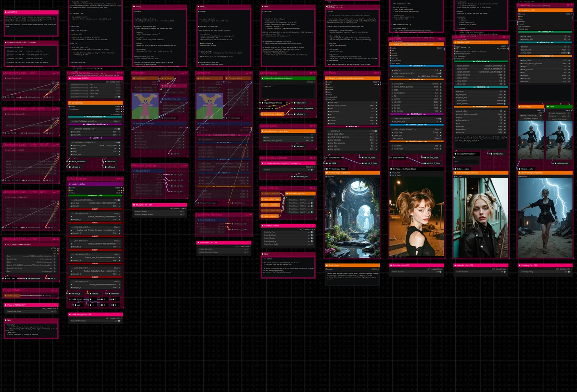Click the arrow icon on Save Settings group header
The width and height of the screenshot is (577, 392).
[x=315, y=188]
